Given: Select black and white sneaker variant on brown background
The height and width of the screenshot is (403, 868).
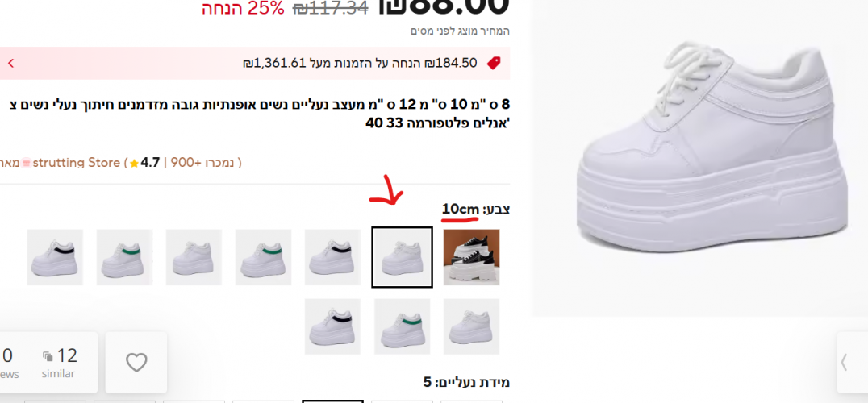Looking at the screenshot, I should (472, 257).
